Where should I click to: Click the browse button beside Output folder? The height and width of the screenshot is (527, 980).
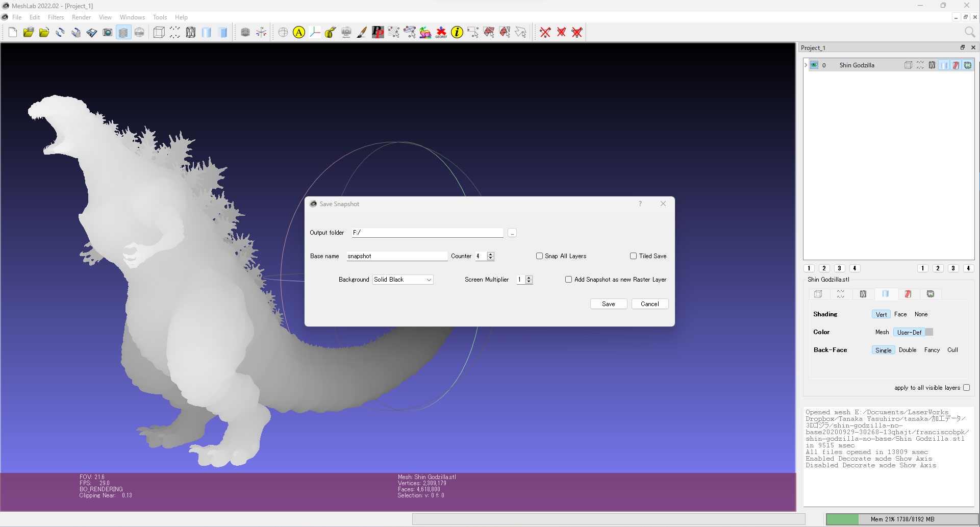pos(512,233)
